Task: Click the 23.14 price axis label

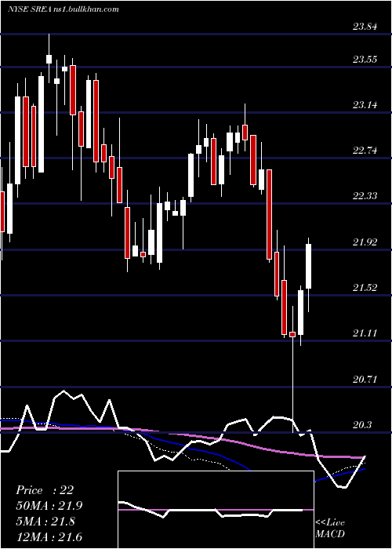Action: click(x=365, y=104)
